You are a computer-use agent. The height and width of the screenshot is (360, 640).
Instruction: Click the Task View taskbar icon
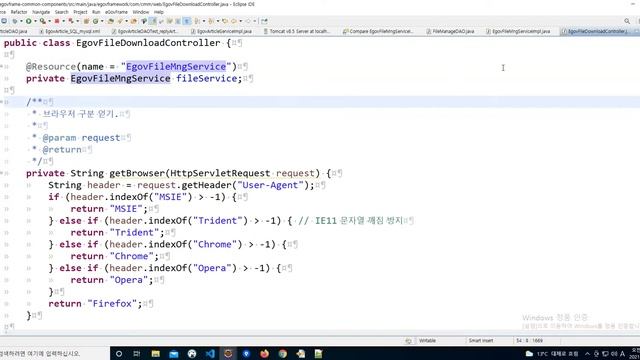point(137,353)
